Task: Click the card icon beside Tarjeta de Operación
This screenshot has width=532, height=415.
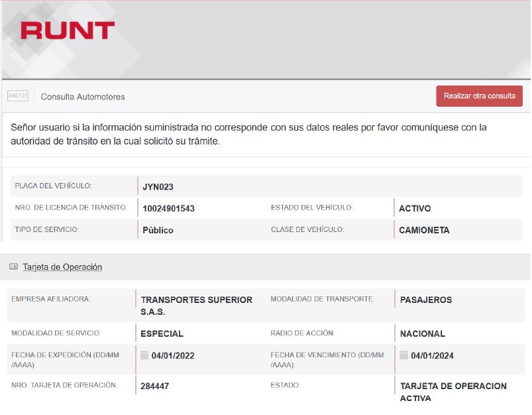Action: [13, 267]
